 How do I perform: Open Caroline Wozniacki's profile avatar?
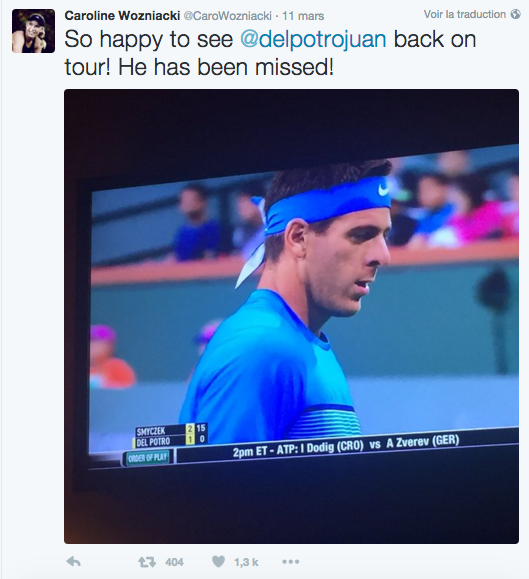34,31
